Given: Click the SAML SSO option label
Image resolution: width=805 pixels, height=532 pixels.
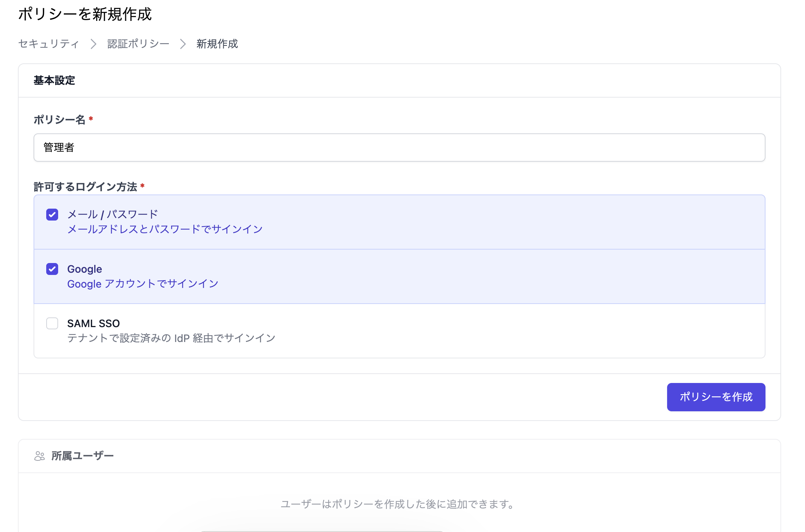Looking at the screenshot, I should click(94, 323).
